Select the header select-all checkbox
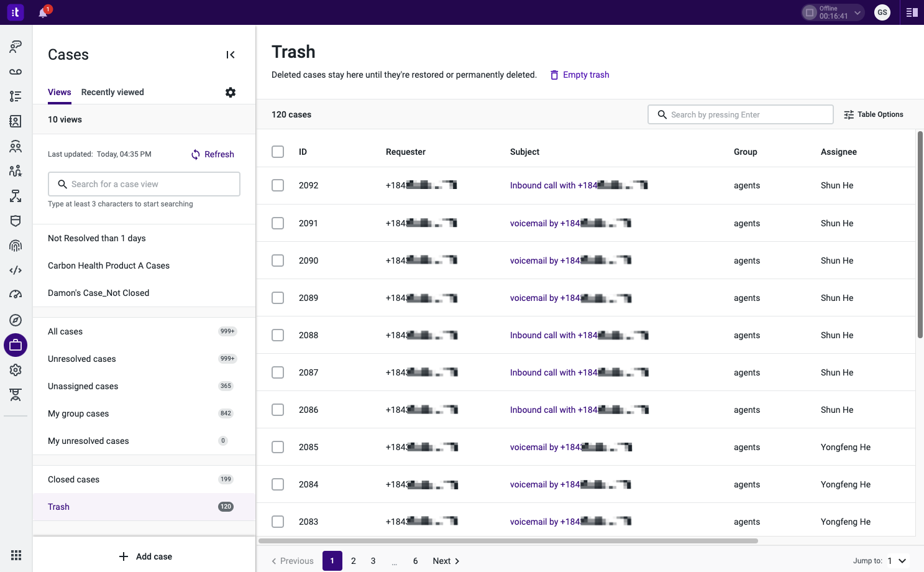Screen dimensions: 924x572 (278, 152)
